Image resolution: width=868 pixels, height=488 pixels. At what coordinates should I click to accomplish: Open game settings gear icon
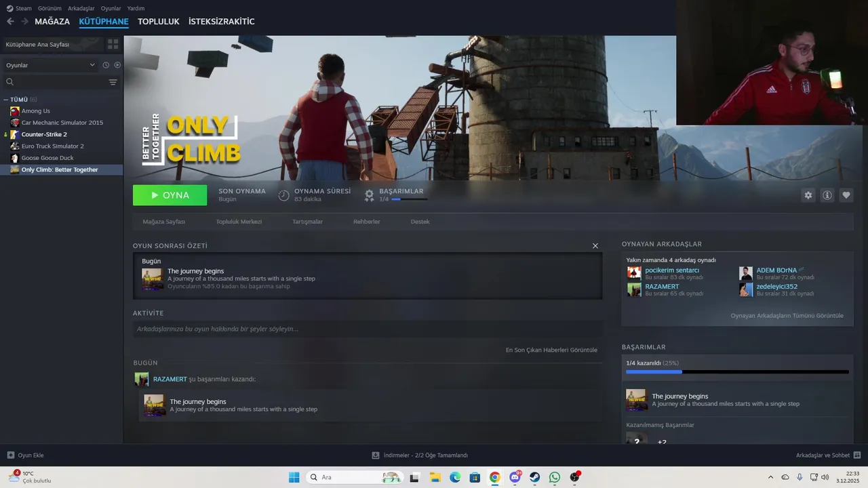[808, 195]
